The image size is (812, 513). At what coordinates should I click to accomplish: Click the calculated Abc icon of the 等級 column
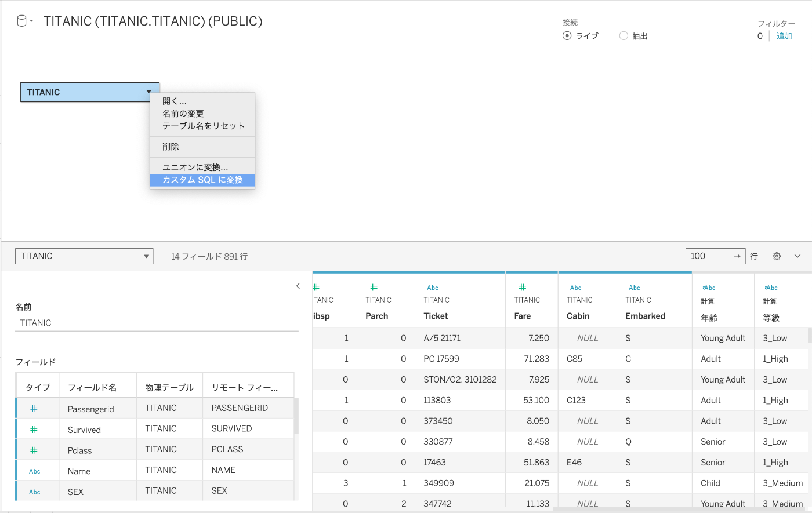(771, 288)
